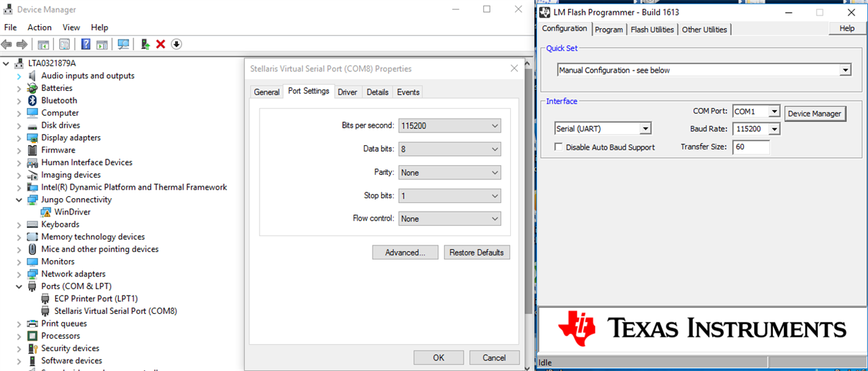Viewport: 868px width, 371px height.
Task: Collapse the Jungo Connectivity node
Action: pos(19,200)
